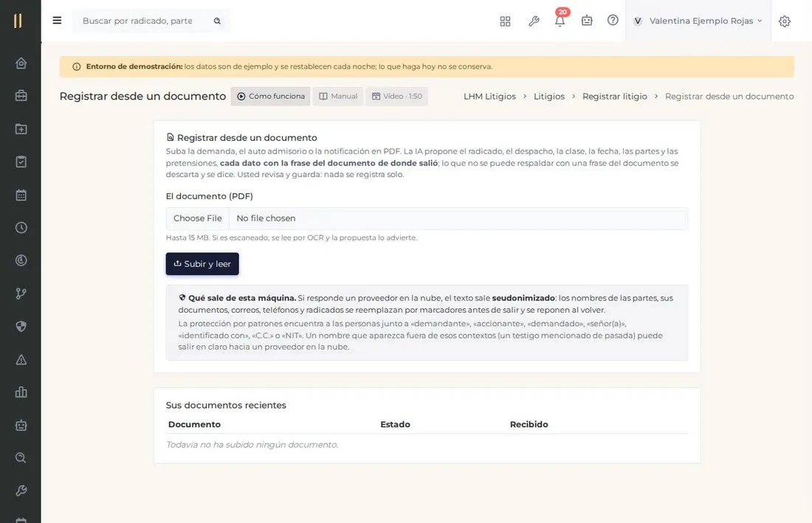Open the warning triangle icon in the sidebar

pyautogui.click(x=21, y=359)
